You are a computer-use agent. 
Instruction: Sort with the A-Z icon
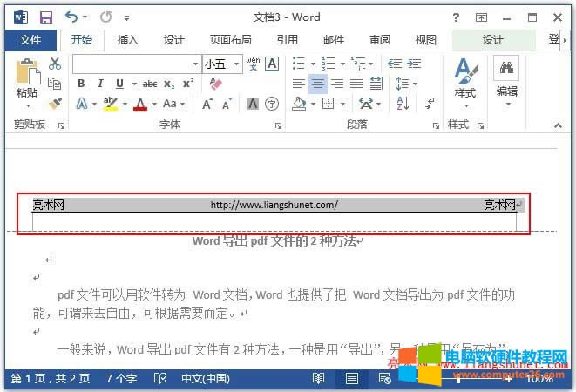[403, 104]
